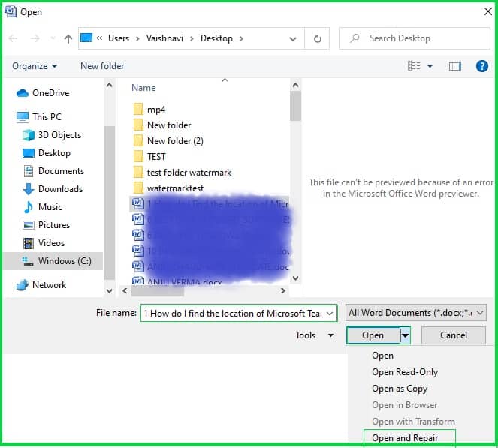The height and width of the screenshot is (448, 498).
Task: Click the File name input field
Action: coord(238,313)
